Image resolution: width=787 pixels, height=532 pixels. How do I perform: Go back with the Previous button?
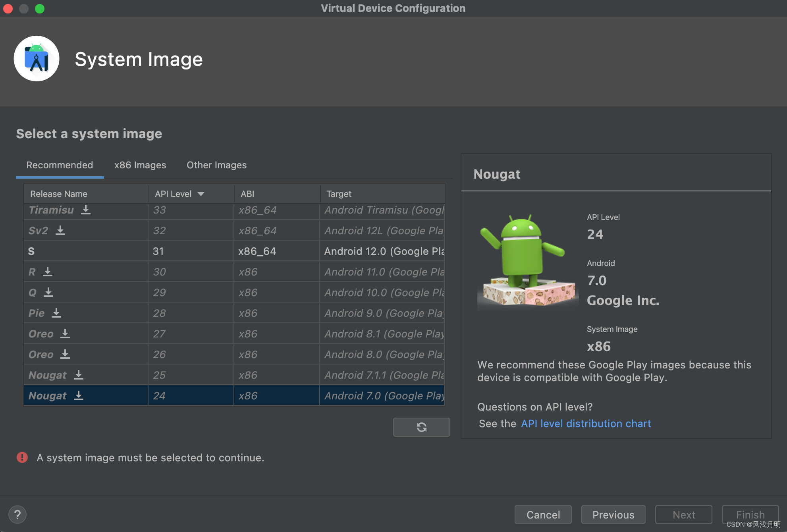(x=613, y=515)
